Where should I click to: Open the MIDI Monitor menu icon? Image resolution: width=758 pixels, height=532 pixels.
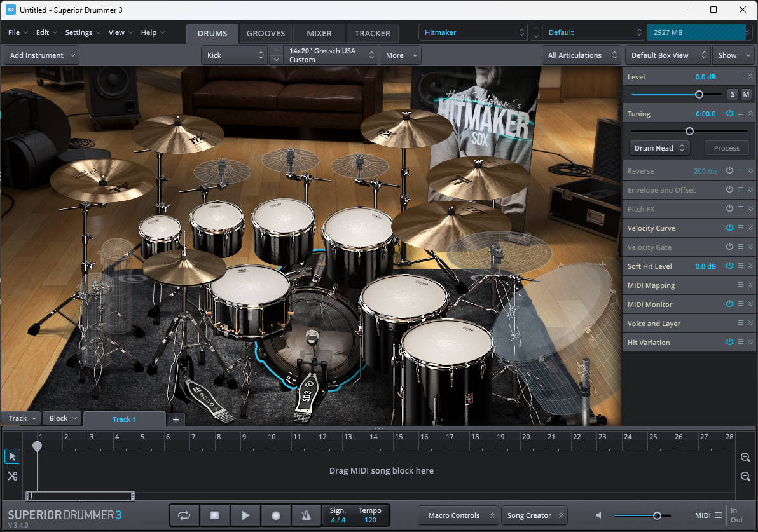[741, 303]
